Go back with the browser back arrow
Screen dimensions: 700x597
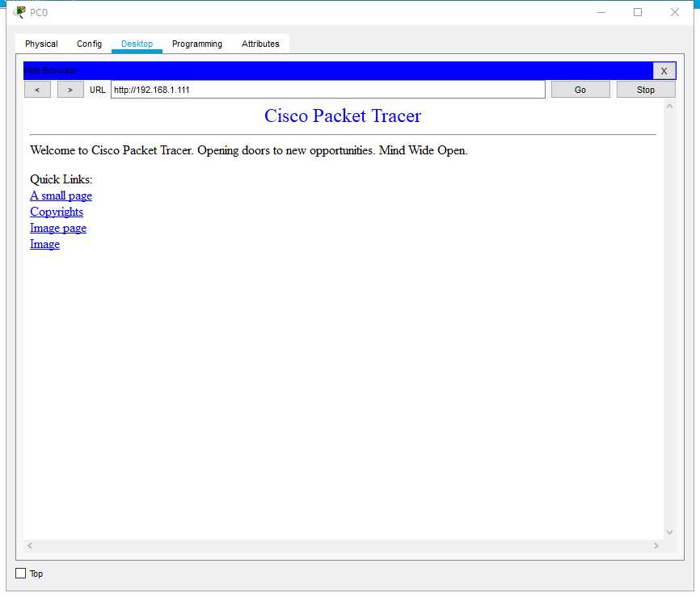(37, 90)
